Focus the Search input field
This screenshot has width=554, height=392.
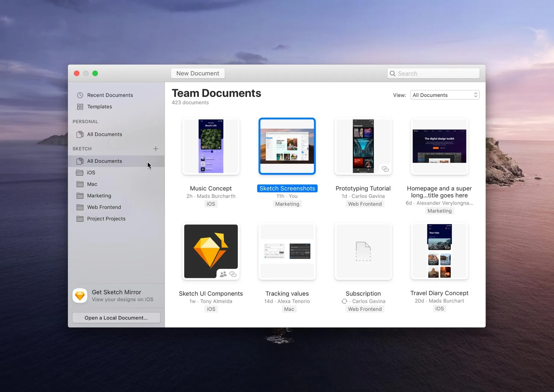point(433,73)
